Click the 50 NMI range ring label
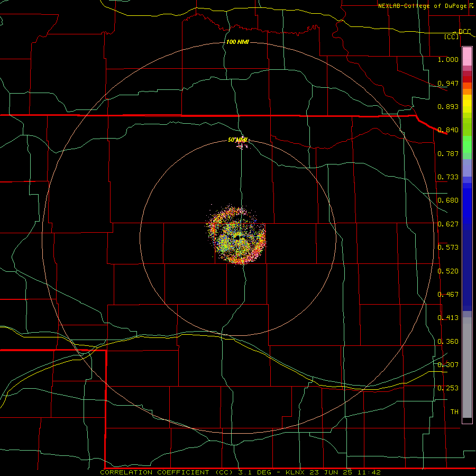 pos(237,140)
